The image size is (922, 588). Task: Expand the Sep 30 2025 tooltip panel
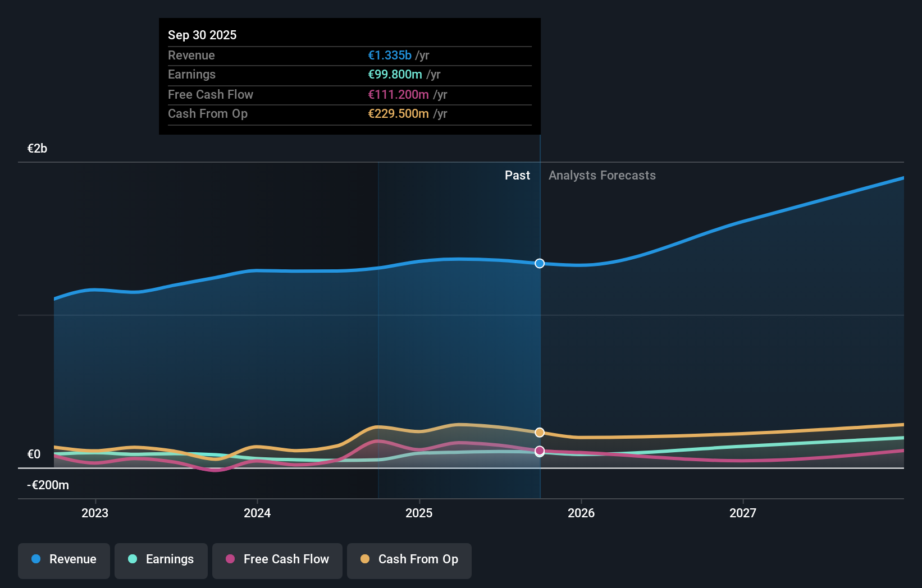point(349,76)
